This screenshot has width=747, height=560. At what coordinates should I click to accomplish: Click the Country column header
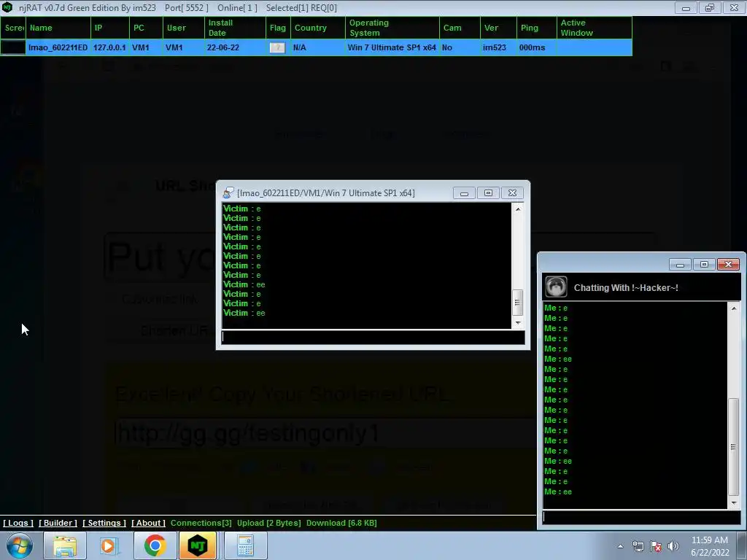(318, 28)
